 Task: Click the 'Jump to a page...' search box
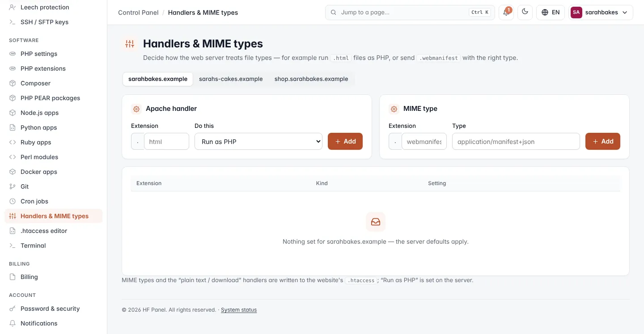coord(410,13)
